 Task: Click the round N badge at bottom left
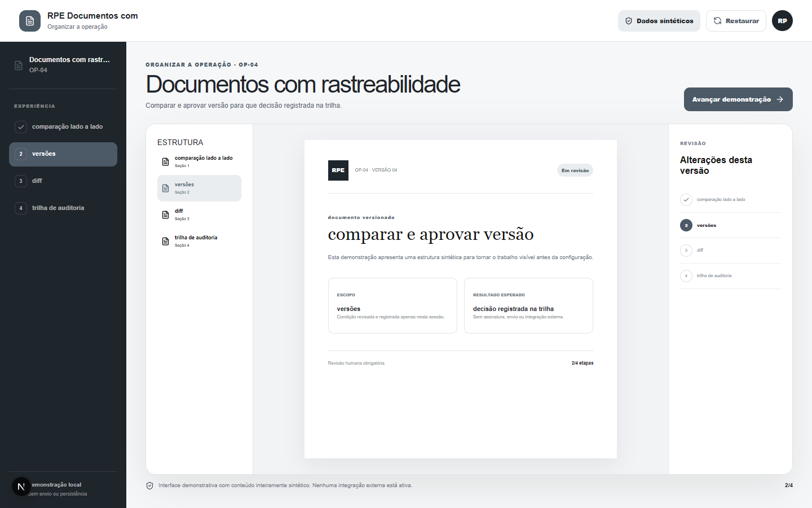coord(21,487)
